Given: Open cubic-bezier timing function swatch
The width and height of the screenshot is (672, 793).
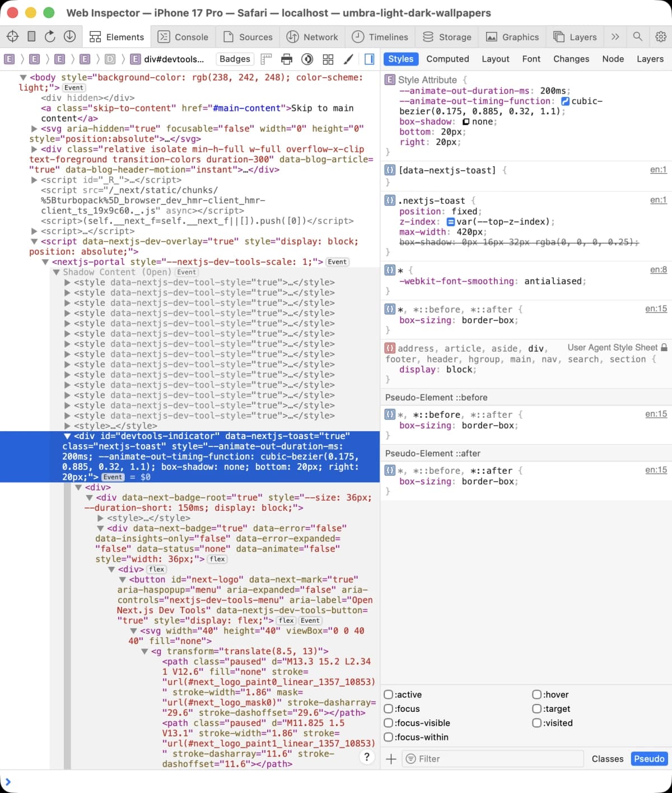Looking at the screenshot, I should [565, 101].
